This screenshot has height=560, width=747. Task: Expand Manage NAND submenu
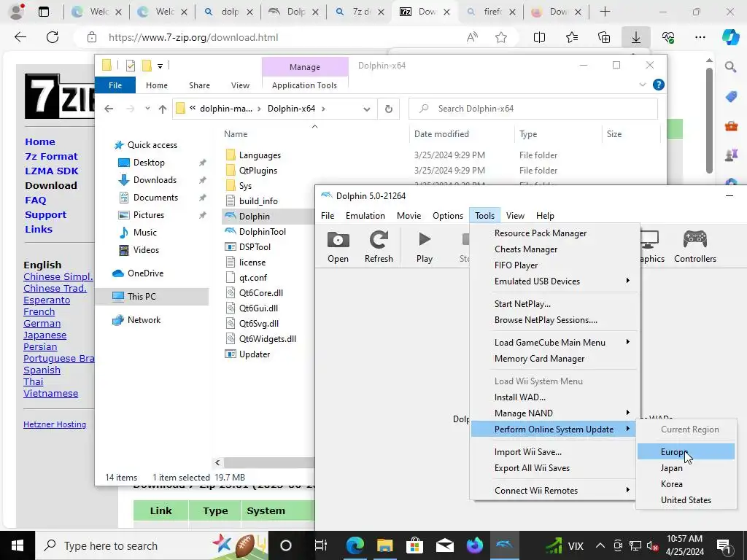[554, 413]
